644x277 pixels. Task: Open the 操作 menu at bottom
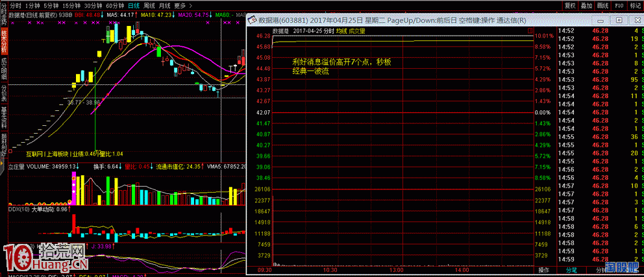pos(544,269)
